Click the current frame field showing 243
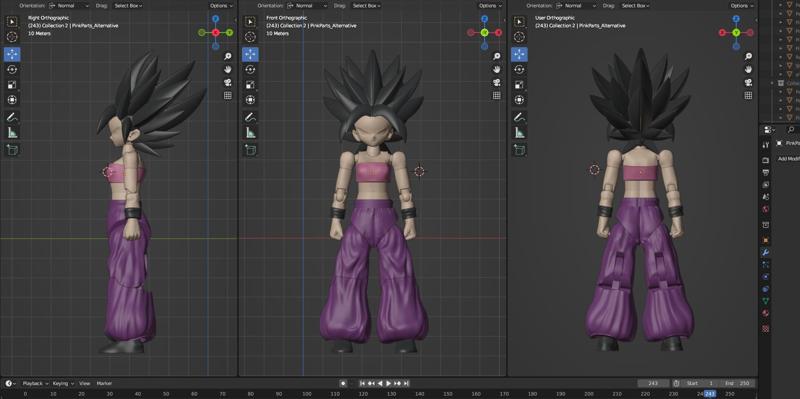Viewport: 800px width, 399px height. click(653, 383)
